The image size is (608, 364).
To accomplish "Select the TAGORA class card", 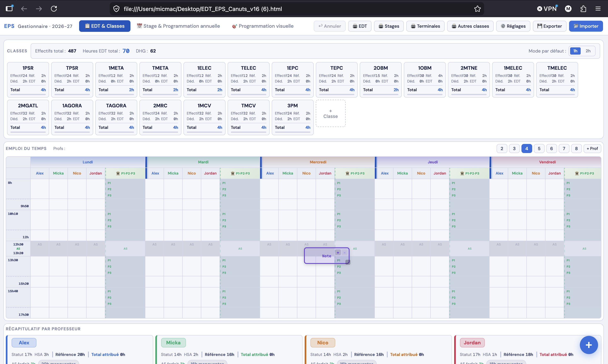I will pyautogui.click(x=116, y=117).
